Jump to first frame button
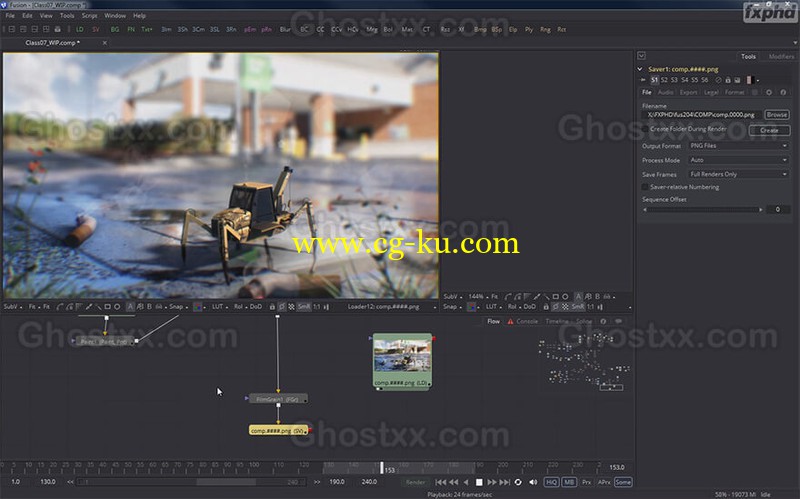 [441, 482]
